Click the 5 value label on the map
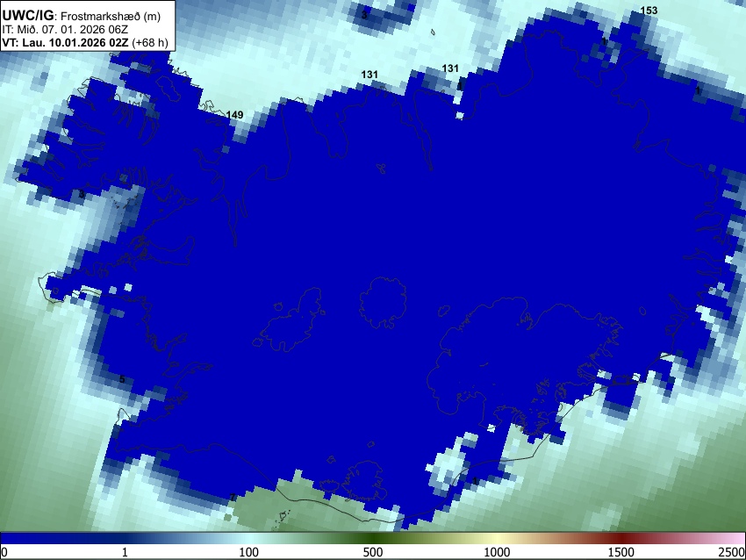746x560 pixels. pyautogui.click(x=122, y=379)
